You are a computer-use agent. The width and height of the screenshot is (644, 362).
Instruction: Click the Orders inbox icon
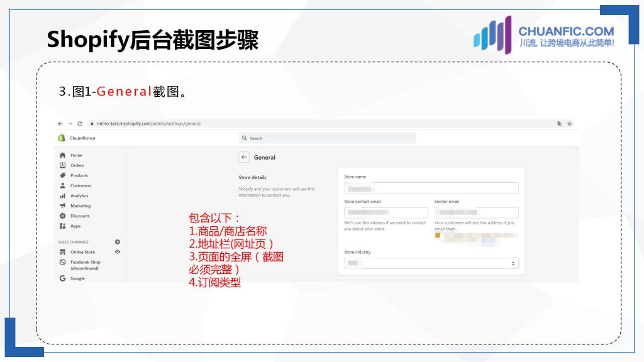62,165
